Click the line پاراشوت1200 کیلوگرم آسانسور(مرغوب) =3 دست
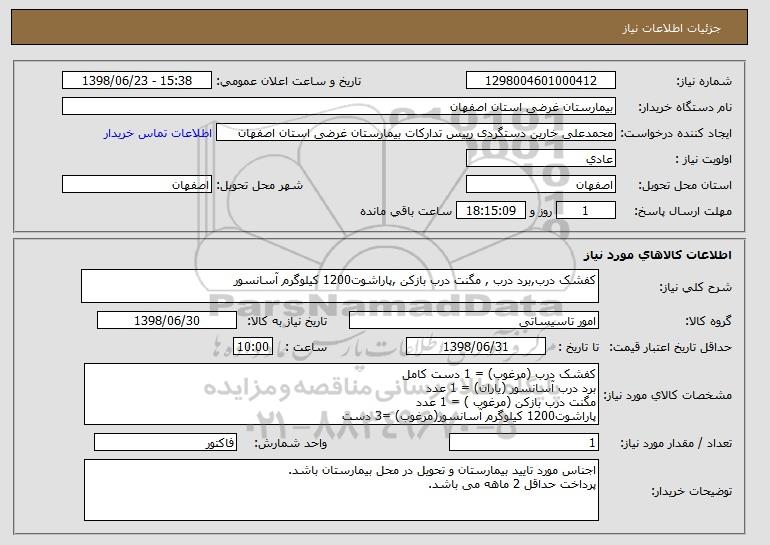The width and height of the screenshot is (770, 545). tap(469, 416)
